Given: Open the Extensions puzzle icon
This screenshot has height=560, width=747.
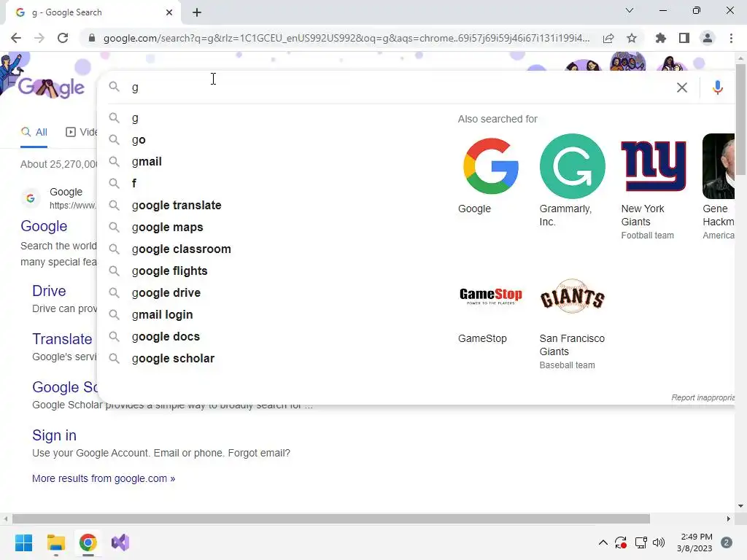Looking at the screenshot, I should point(661,38).
